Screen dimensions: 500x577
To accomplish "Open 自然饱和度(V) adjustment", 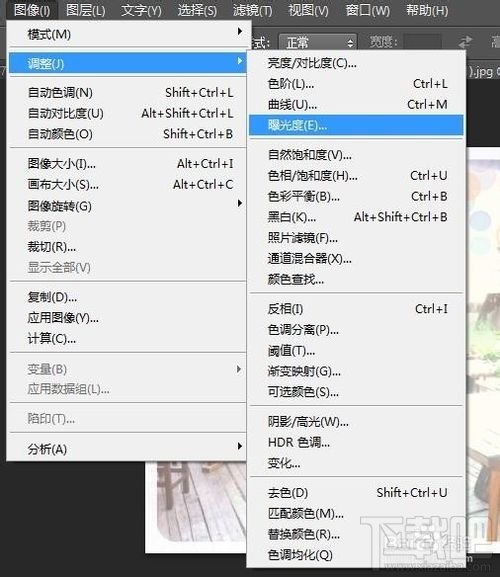I will [356, 155].
